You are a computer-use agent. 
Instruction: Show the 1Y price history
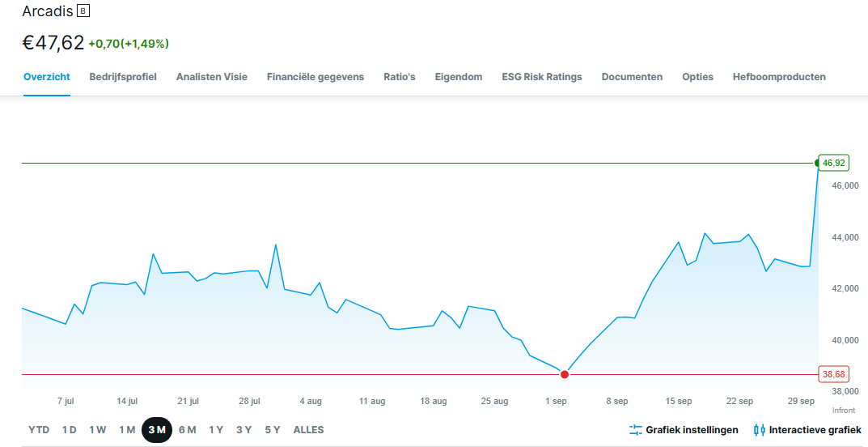216,430
